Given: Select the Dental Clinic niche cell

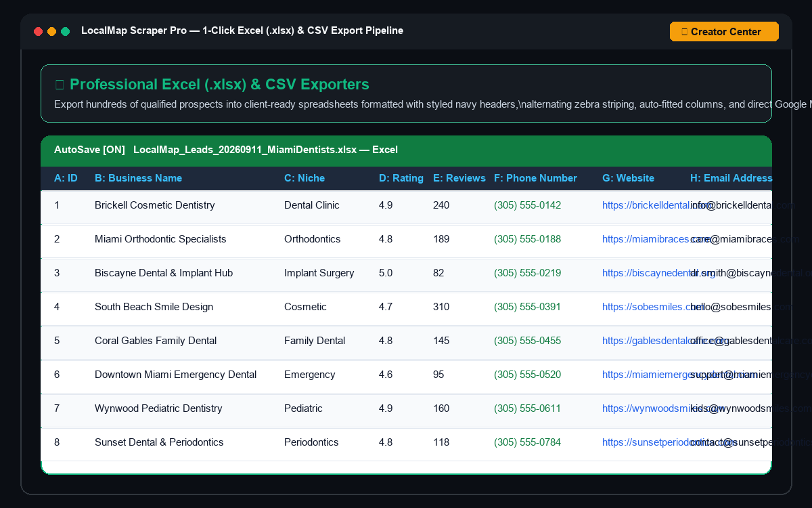Looking at the screenshot, I should 312,205.
